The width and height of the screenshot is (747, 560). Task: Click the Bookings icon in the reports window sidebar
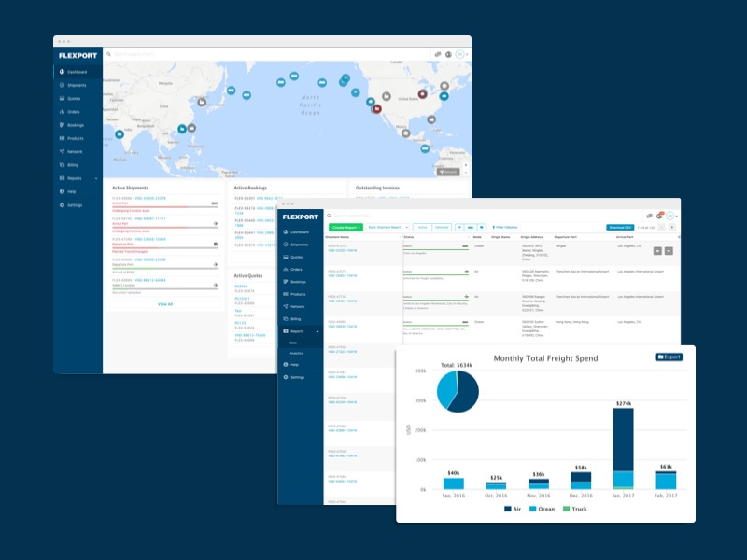tap(286, 282)
